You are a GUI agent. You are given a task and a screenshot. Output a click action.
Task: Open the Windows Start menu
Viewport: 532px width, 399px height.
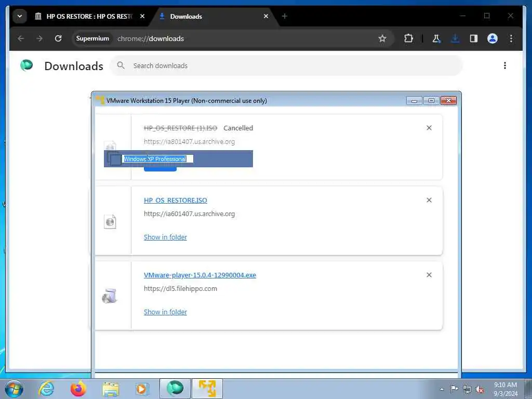point(14,389)
